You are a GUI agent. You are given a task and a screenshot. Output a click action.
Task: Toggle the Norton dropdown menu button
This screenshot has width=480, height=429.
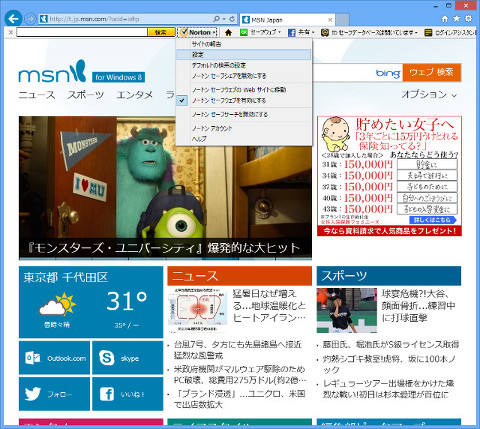click(198, 32)
